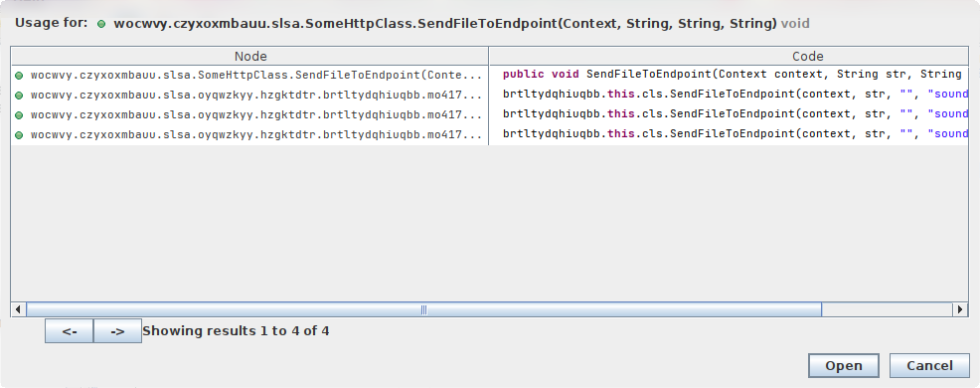Click the green icon of the last result row

pyautogui.click(x=19, y=135)
